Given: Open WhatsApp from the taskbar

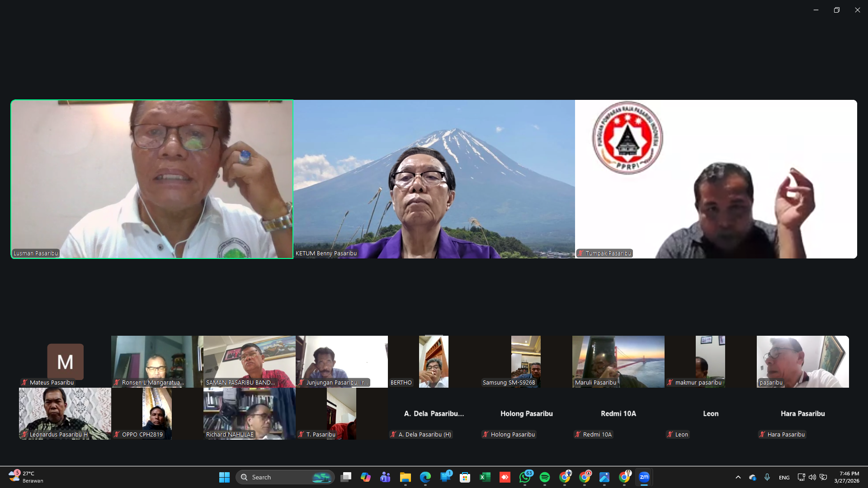Looking at the screenshot, I should point(525,477).
